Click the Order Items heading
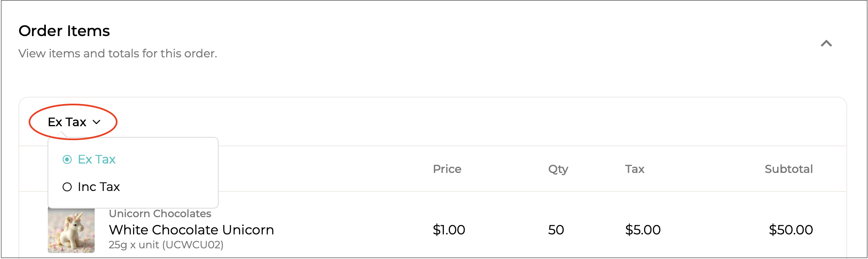 click(x=64, y=31)
